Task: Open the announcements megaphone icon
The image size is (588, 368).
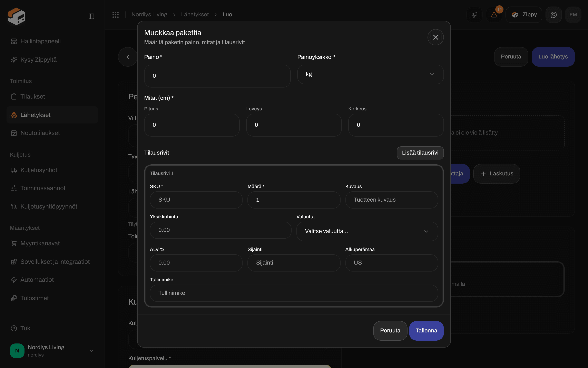Action: coord(474,15)
